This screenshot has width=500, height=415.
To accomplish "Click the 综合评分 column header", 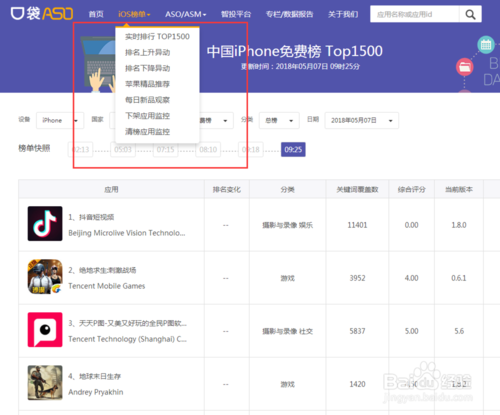I will coord(411,189).
